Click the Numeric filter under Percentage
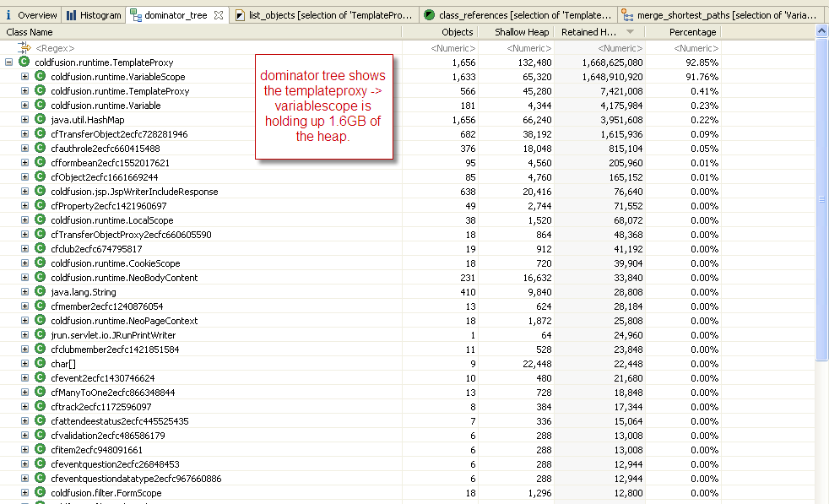This screenshot has width=829, height=504. point(696,48)
